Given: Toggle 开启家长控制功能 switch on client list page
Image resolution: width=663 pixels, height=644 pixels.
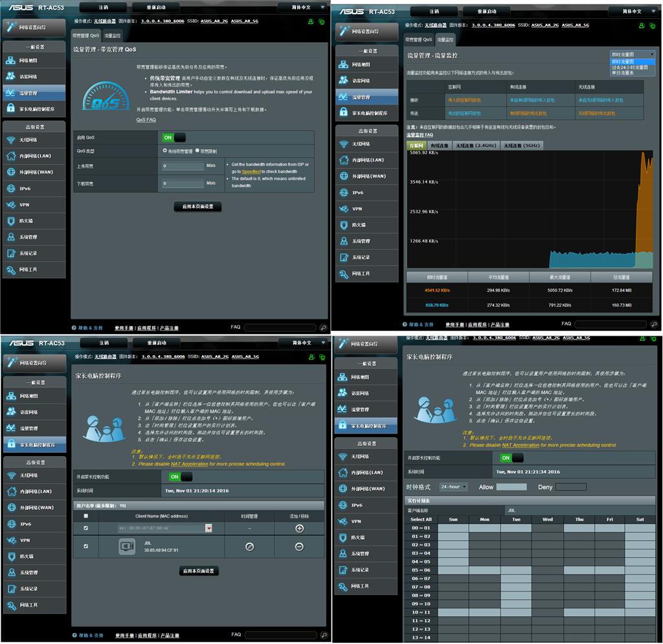Looking at the screenshot, I should (181, 477).
